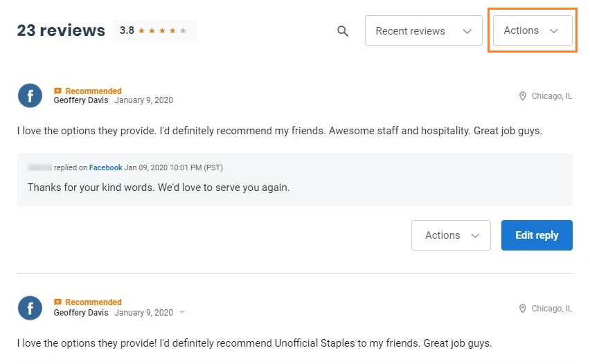Click the reply text "Thanks for your kind words"
The width and height of the screenshot is (590, 364).
point(159,188)
